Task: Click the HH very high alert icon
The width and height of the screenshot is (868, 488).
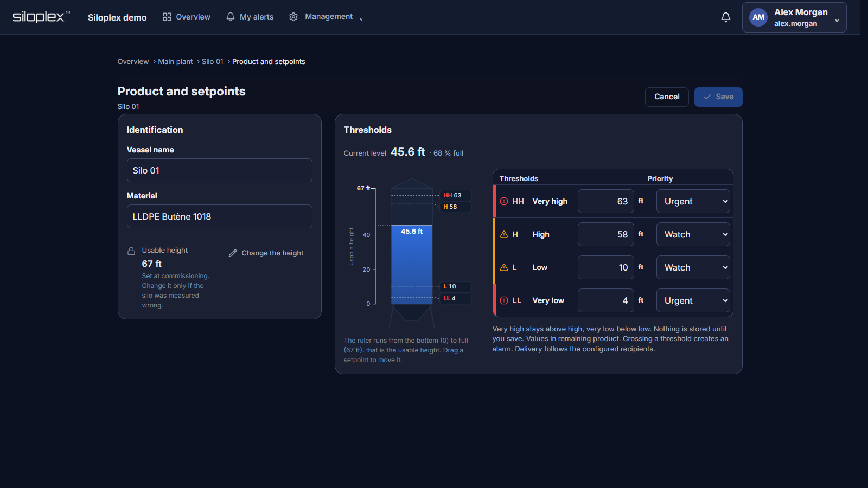Action: pos(504,201)
